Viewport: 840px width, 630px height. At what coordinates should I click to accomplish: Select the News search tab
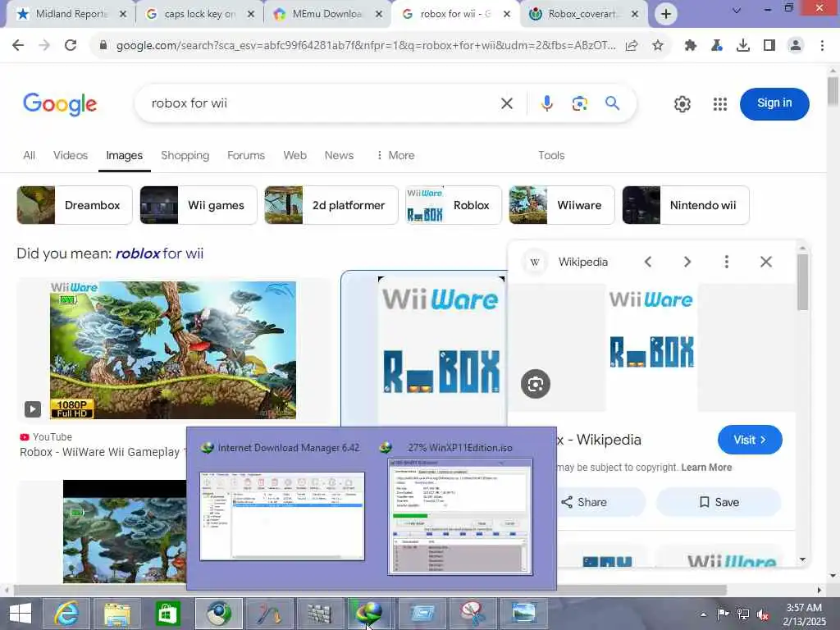[x=339, y=155]
